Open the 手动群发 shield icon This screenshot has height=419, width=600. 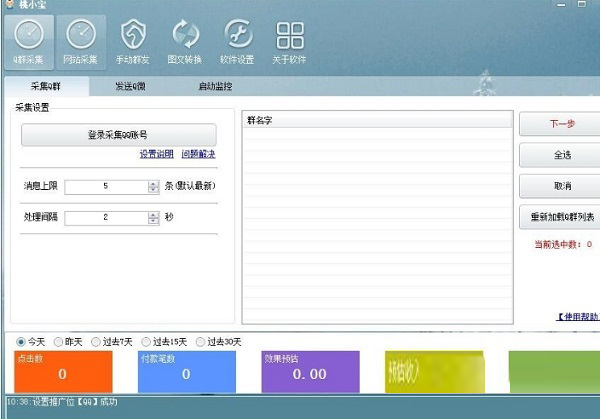[134, 40]
